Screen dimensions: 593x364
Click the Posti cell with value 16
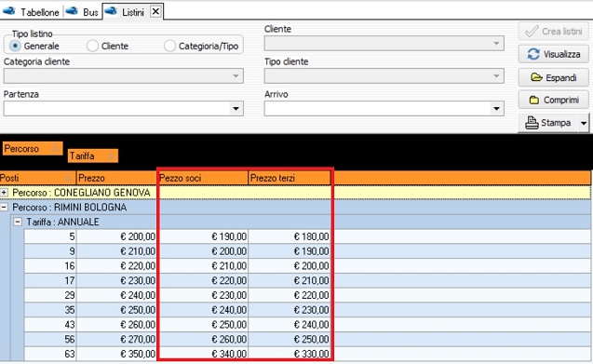point(50,266)
